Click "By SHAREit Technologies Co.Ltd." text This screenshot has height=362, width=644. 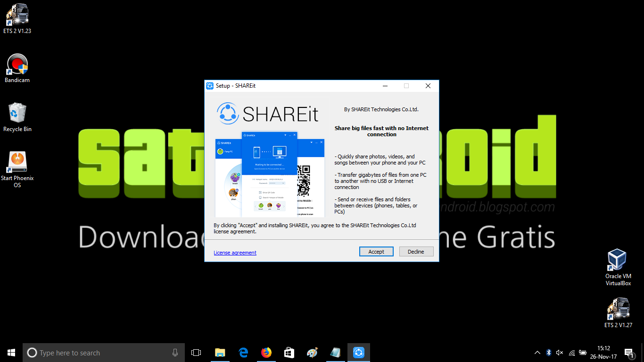[381, 109]
